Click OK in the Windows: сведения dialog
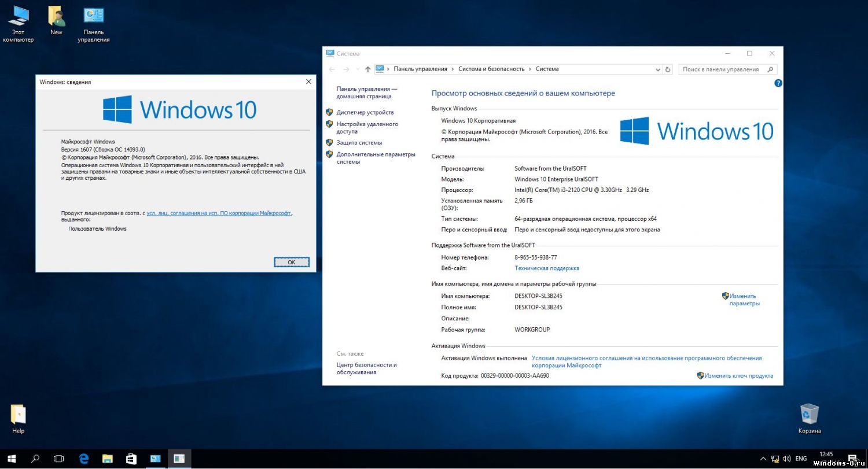Viewport: 868px width, 469px height. pyautogui.click(x=291, y=262)
